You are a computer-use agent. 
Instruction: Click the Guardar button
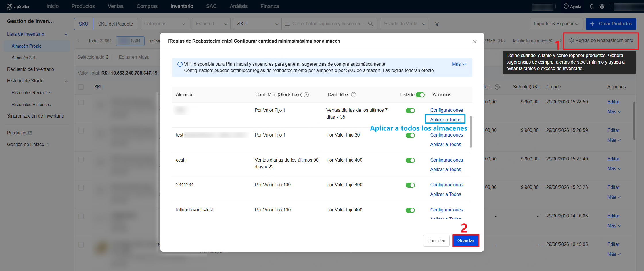point(466,240)
